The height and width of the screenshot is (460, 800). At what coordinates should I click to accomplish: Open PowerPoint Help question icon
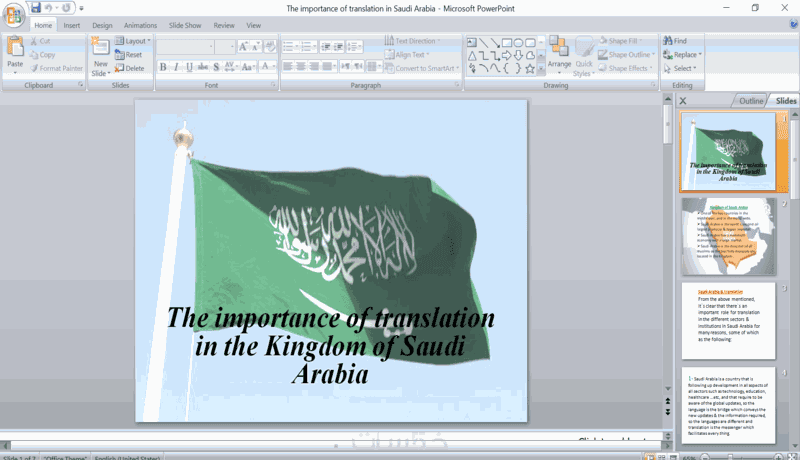coord(793,24)
